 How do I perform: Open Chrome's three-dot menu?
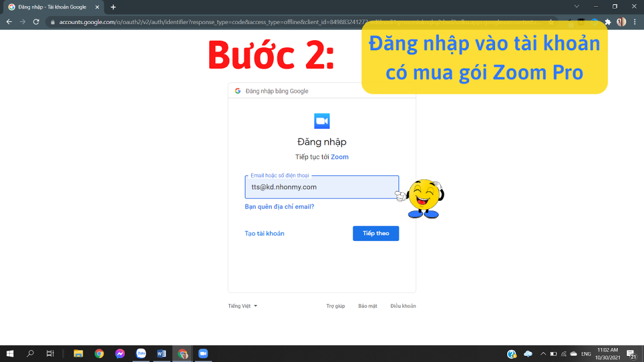click(x=635, y=22)
